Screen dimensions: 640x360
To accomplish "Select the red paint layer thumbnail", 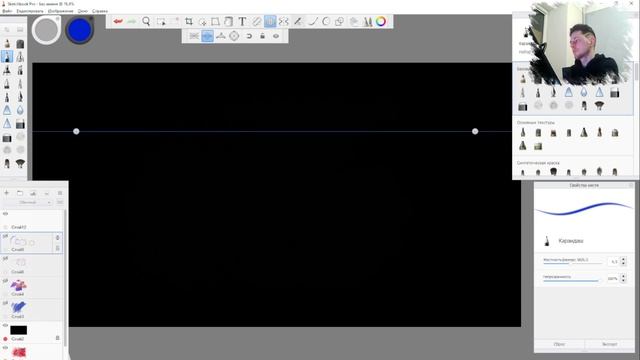I will 18,352.
